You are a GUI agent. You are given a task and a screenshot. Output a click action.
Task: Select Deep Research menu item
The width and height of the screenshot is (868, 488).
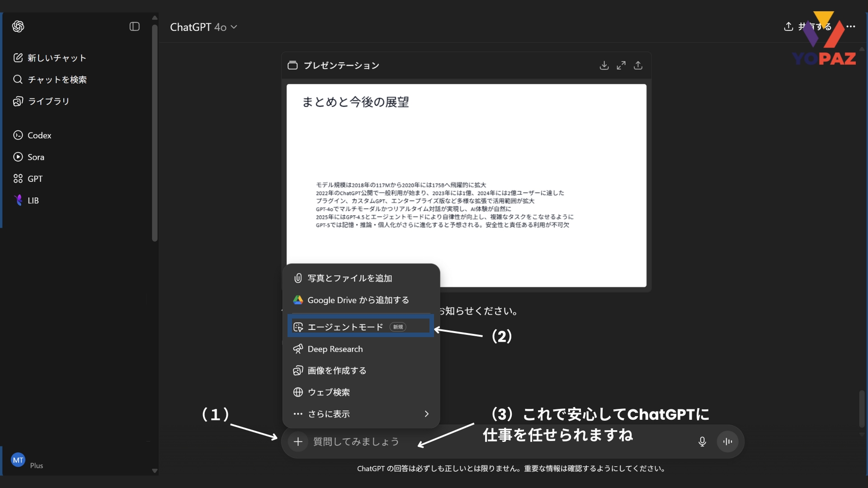pyautogui.click(x=361, y=349)
